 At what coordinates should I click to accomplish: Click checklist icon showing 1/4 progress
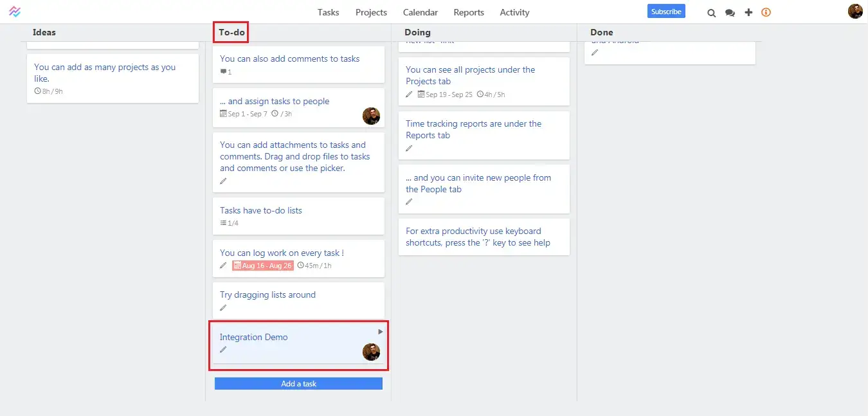[223, 223]
